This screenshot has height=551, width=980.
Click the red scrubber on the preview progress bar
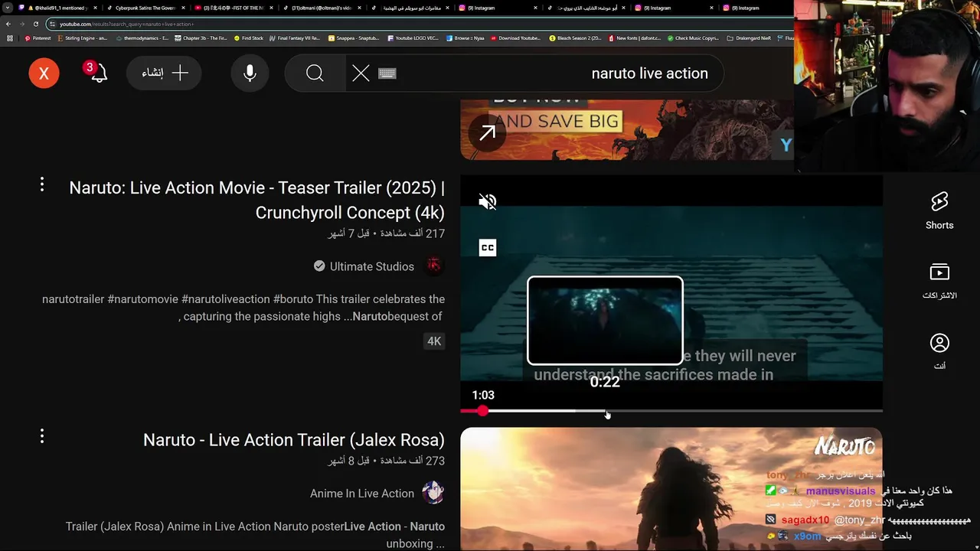482,411
